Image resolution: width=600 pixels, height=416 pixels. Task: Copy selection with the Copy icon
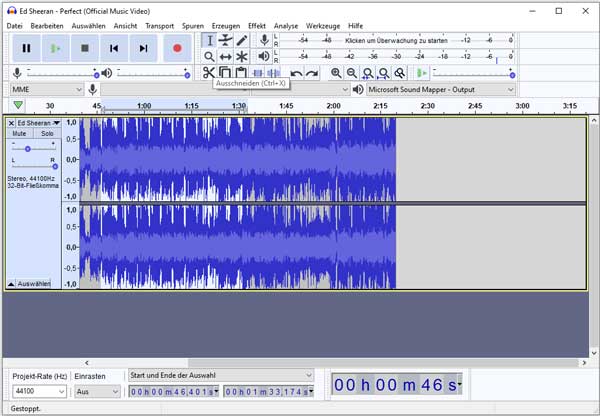[225, 72]
